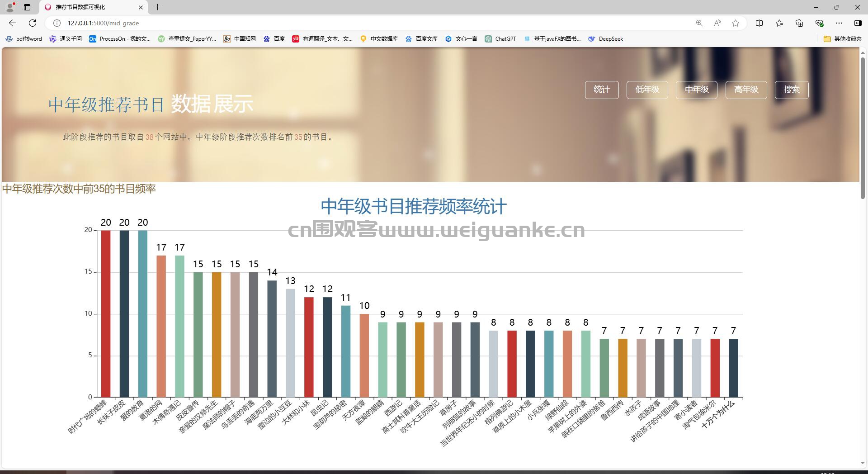Click the 爱的教育 teal bar
The image size is (868, 474).
(143, 314)
